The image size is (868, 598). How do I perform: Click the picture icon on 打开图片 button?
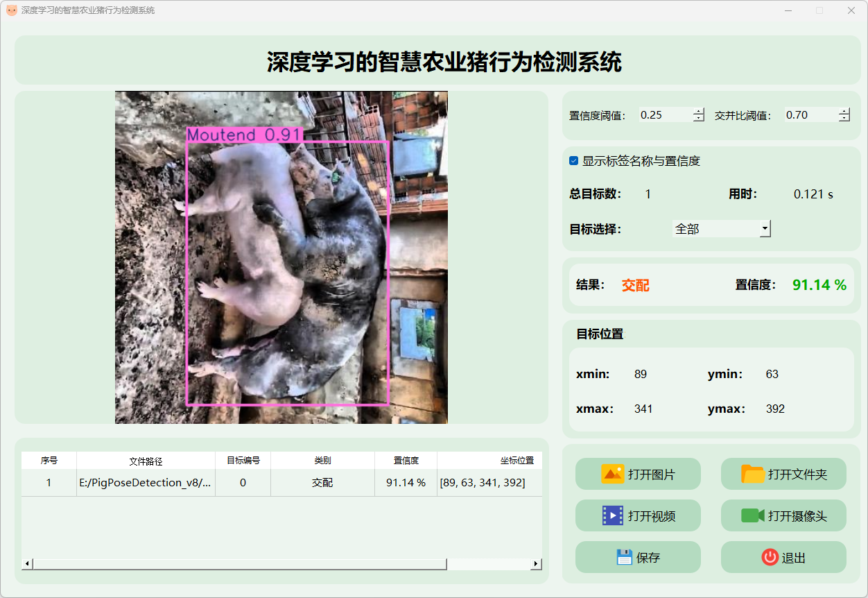click(613, 475)
